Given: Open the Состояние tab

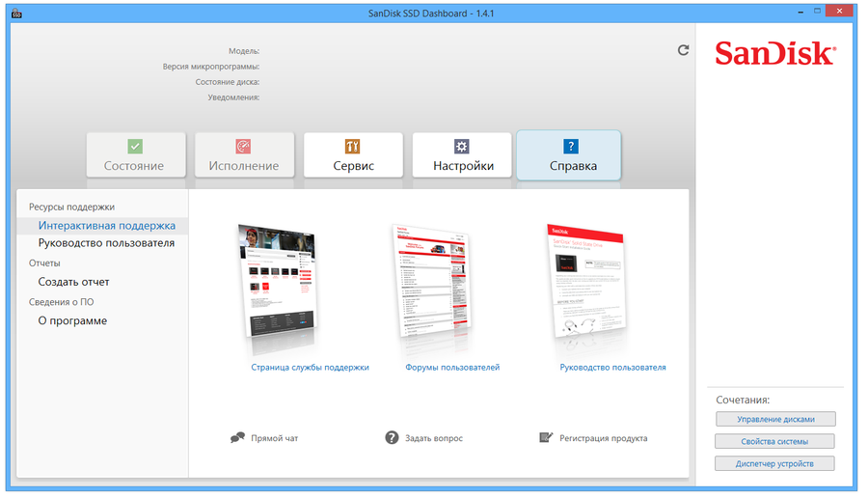Looking at the screenshot, I should (x=136, y=154).
